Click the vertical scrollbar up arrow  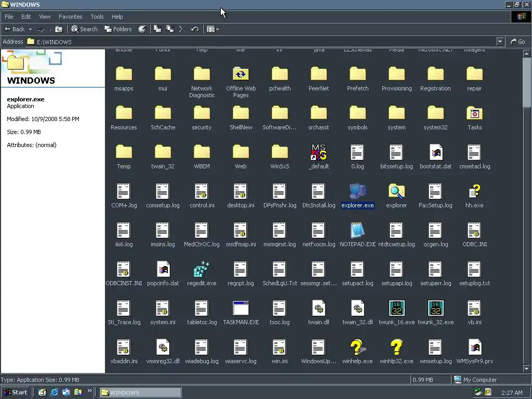click(526, 54)
